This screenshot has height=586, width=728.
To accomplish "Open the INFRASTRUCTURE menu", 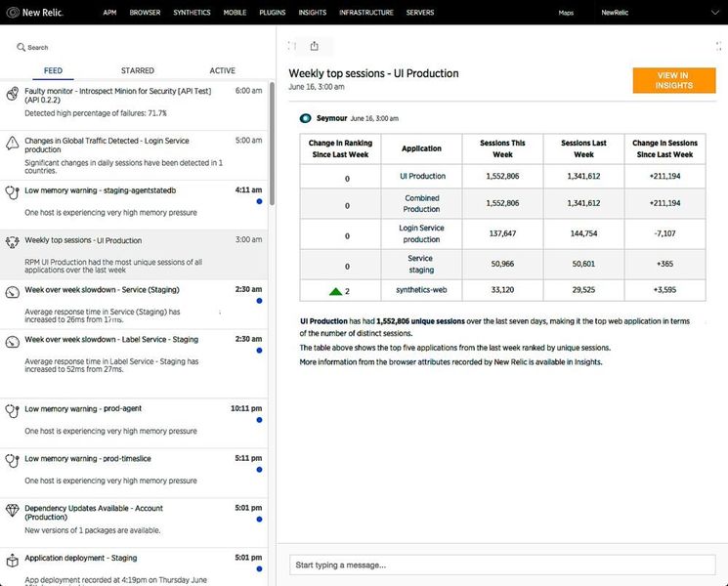I will (365, 13).
